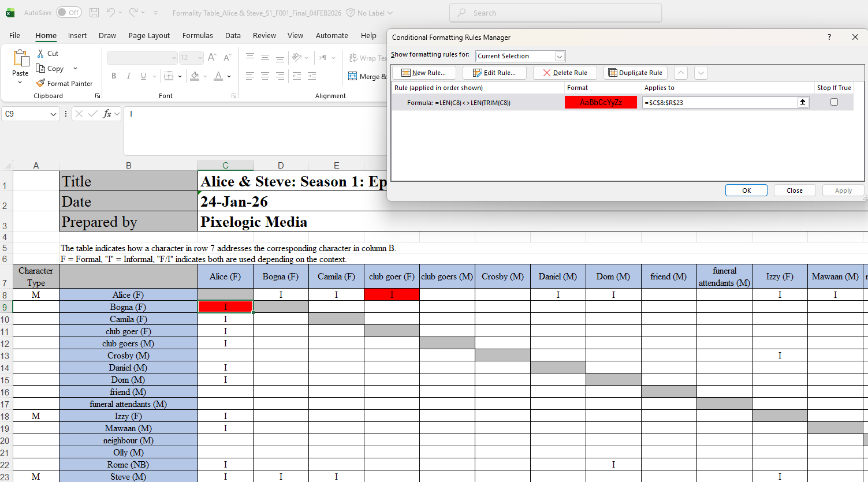Screen dimensions: 868x482
Task: Click the Fill Color bucket swatch
Action: [195, 76]
